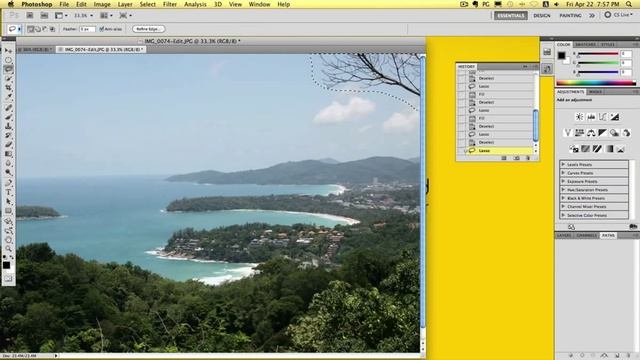Select the Quick Selection tool

[8, 78]
